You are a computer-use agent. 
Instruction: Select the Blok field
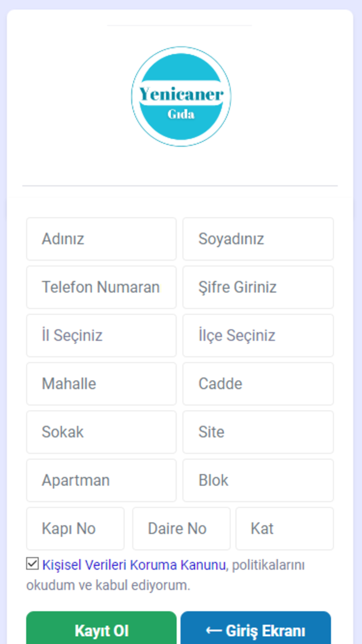tap(258, 480)
